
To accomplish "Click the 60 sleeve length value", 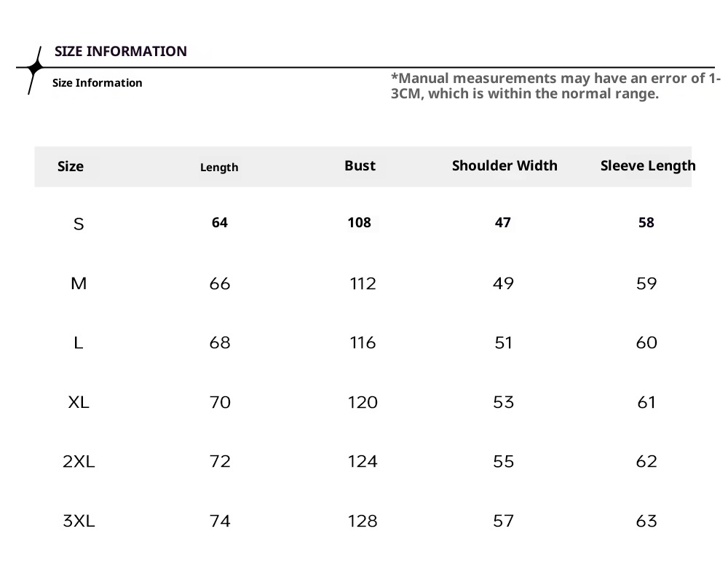I will pos(646,343).
